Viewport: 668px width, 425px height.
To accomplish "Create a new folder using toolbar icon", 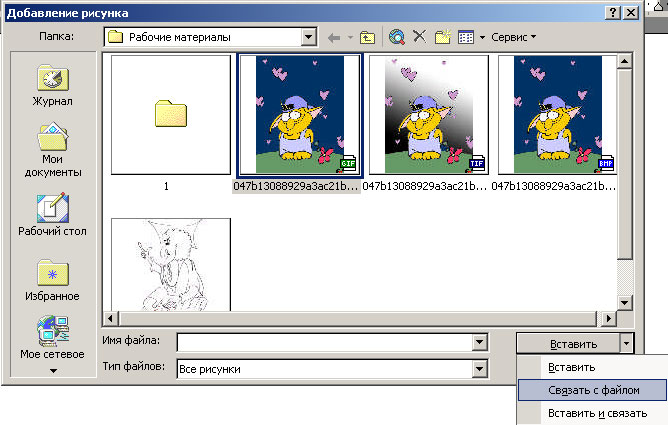I will click(x=441, y=37).
